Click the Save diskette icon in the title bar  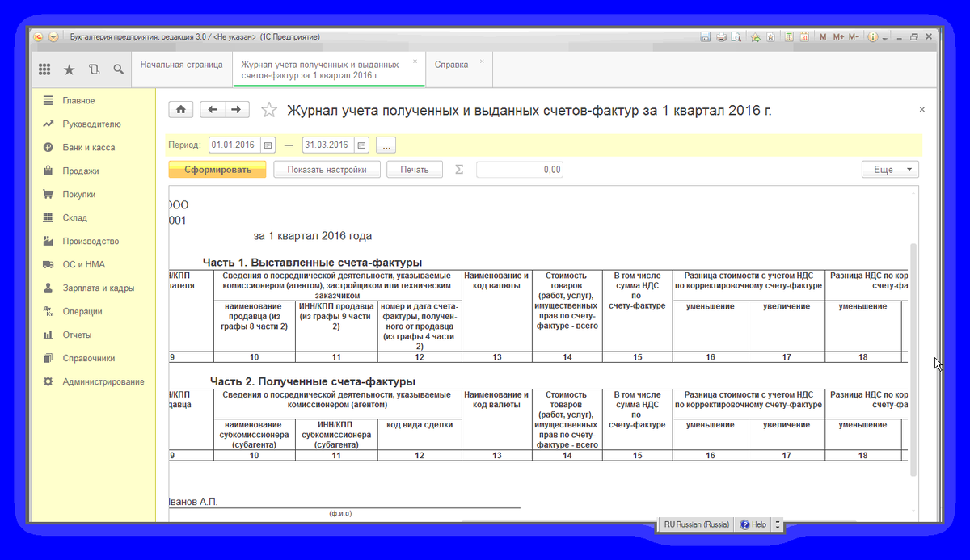tap(705, 37)
